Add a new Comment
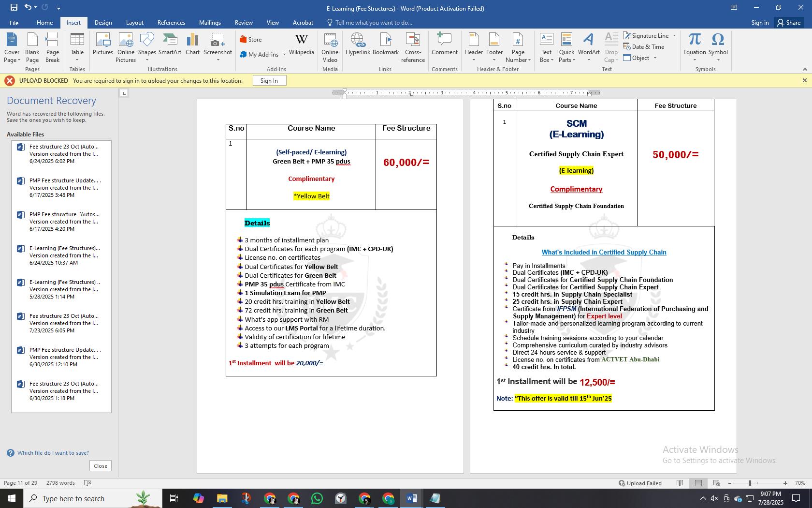 [445, 44]
